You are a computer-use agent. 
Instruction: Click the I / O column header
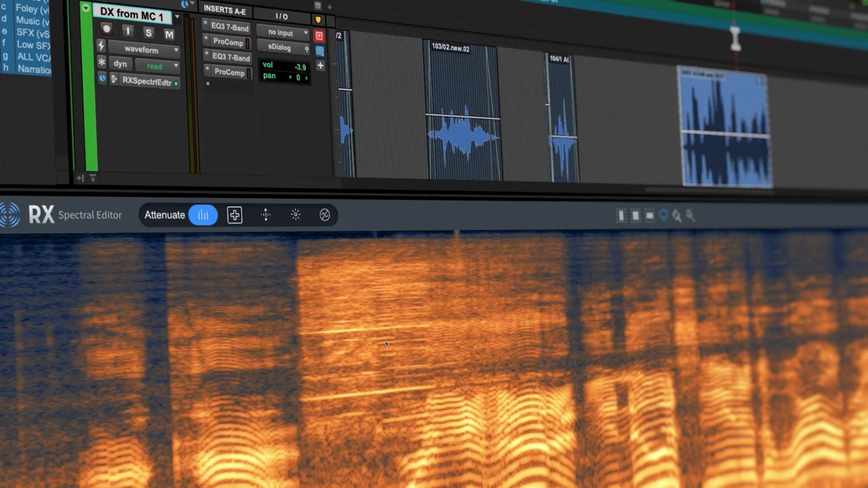coord(281,15)
